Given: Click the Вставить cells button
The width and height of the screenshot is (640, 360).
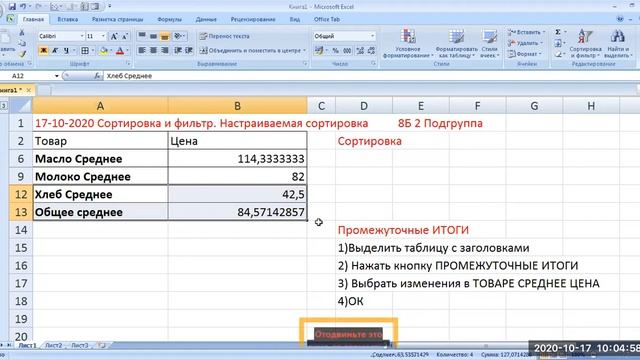Looking at the screenshot, I should pos(526,32).
